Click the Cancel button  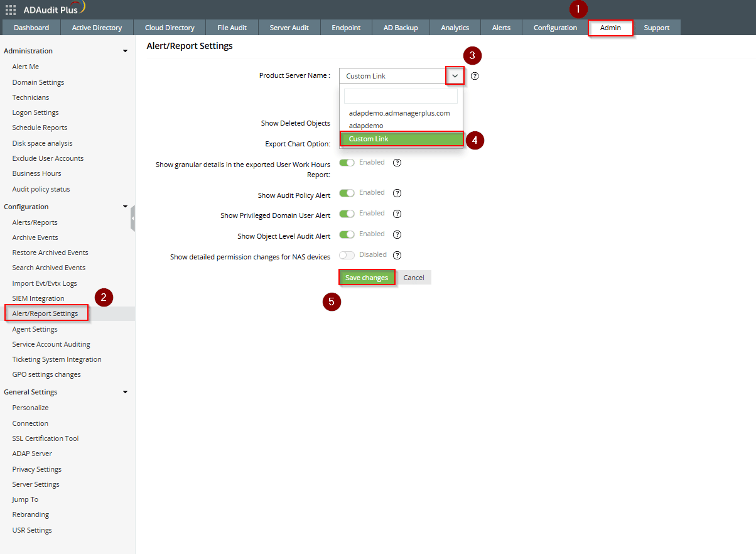[414, 278]
